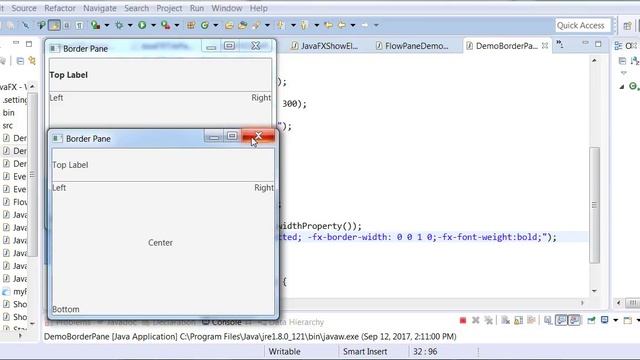Screen dimensions: 640x360
Task: Switch to the FlowPaneDemo... editor tab
Action: click(412, 46)
